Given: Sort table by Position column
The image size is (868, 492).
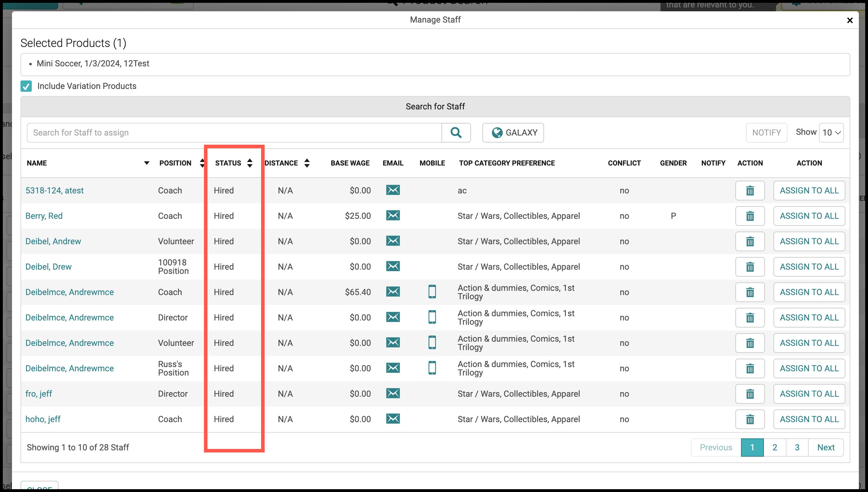Looking at the screenshot, I should point(202,163).
